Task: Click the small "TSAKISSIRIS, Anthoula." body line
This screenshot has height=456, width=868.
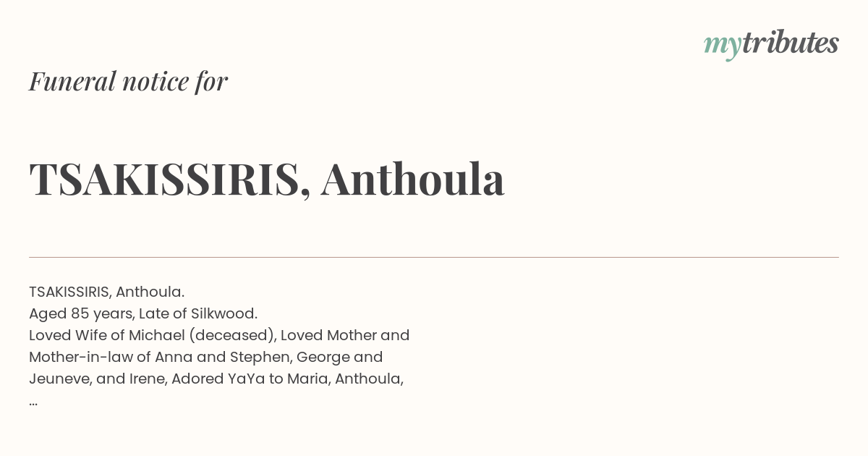Action: pos(107,292)
